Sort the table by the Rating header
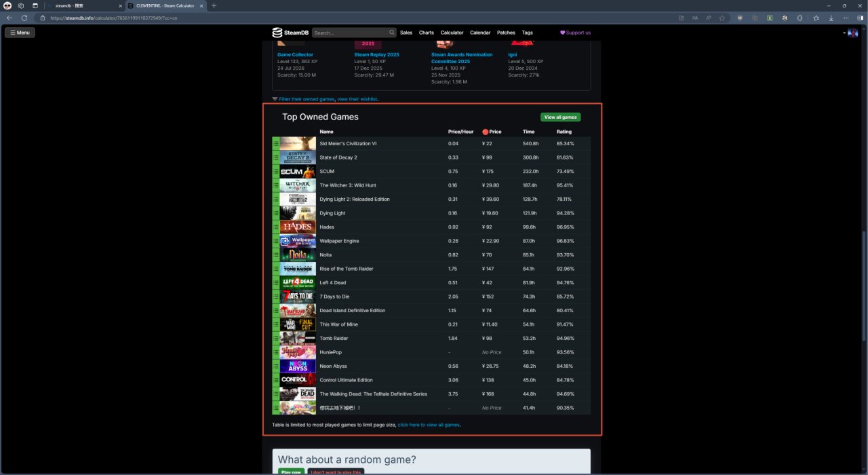 point(564,132)
